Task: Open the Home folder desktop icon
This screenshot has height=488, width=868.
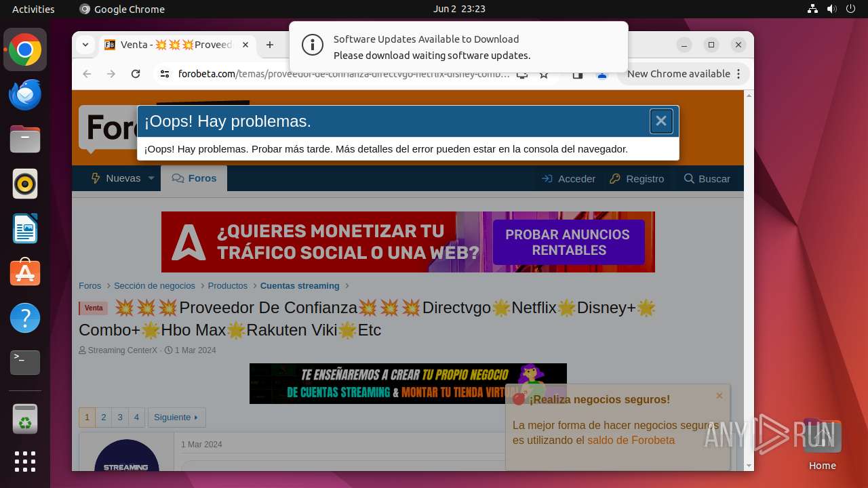Action: coord(822,445)
